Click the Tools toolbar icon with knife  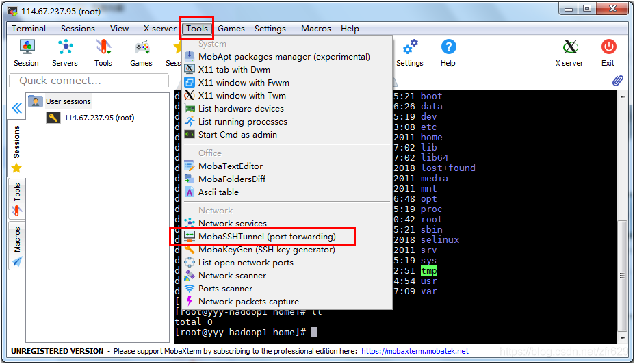103,53
